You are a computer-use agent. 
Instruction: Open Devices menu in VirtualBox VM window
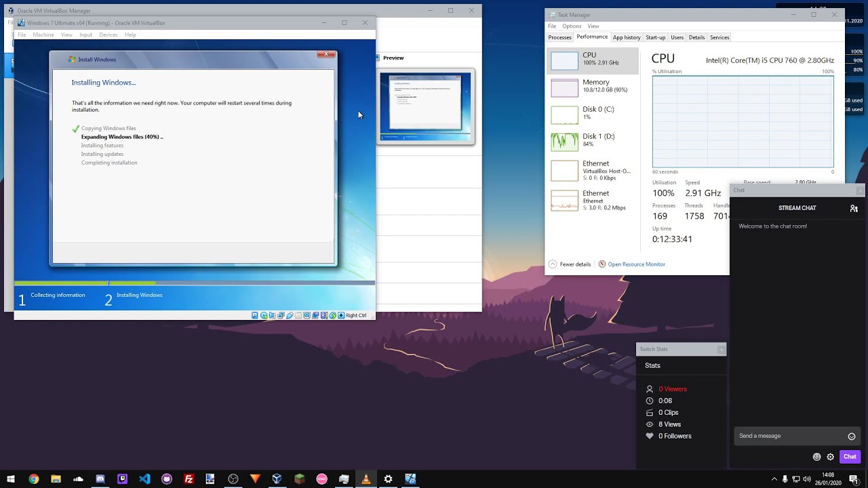click(108, 35)
